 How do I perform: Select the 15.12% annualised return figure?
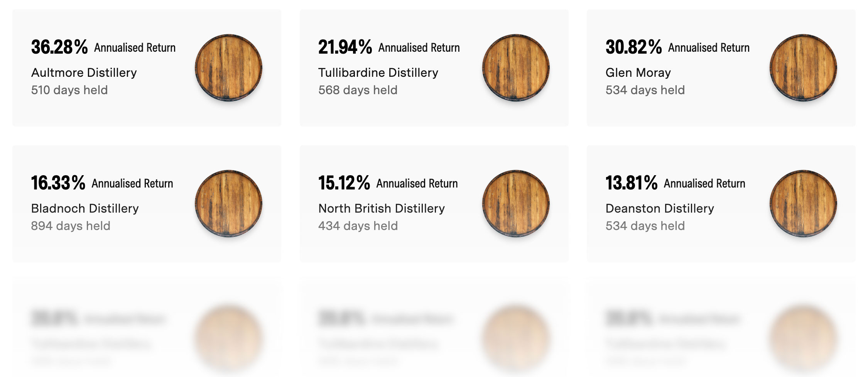coord(344,183)
